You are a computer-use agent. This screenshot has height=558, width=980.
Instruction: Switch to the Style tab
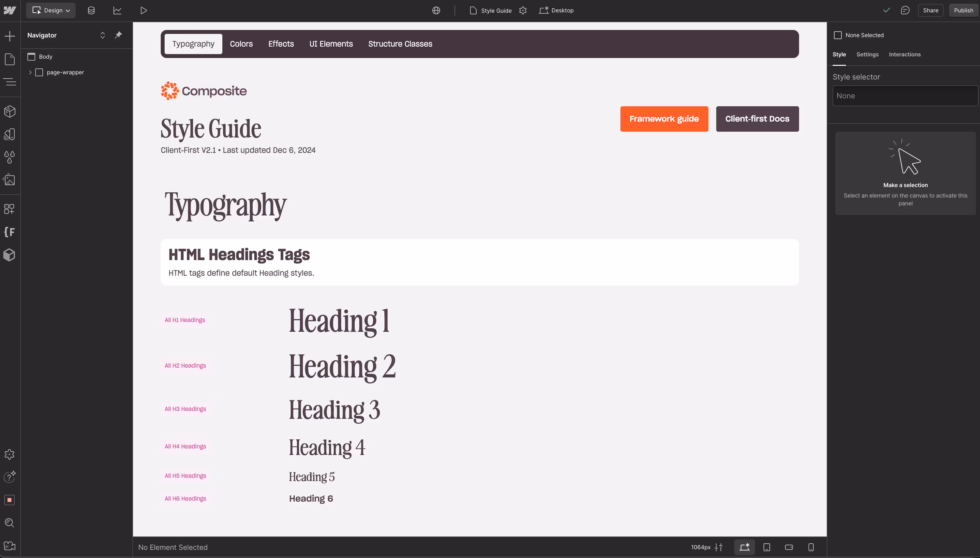pyautogui.click(x=839, y=54)
